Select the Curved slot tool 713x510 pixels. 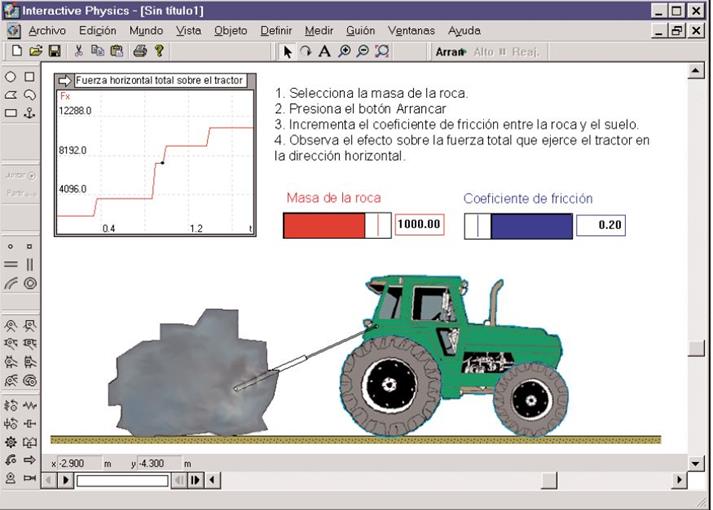click(10, 284)
